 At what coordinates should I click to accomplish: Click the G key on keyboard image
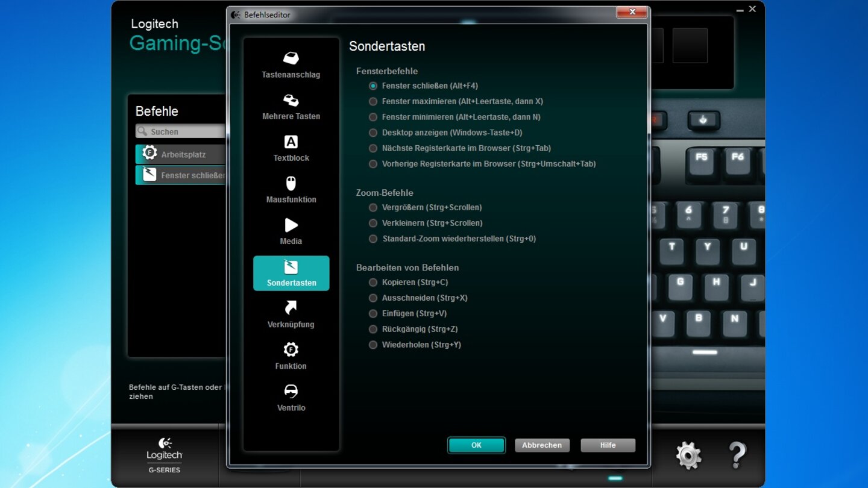point(681,287)
